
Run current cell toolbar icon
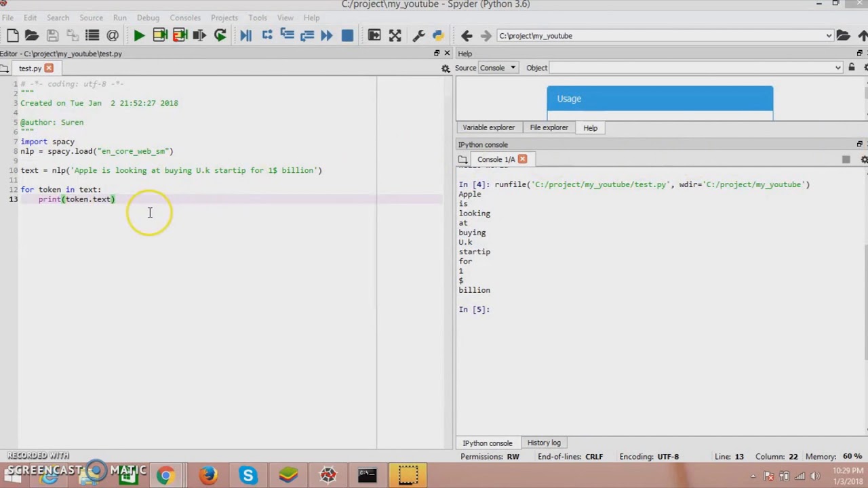tap(160, 35)
